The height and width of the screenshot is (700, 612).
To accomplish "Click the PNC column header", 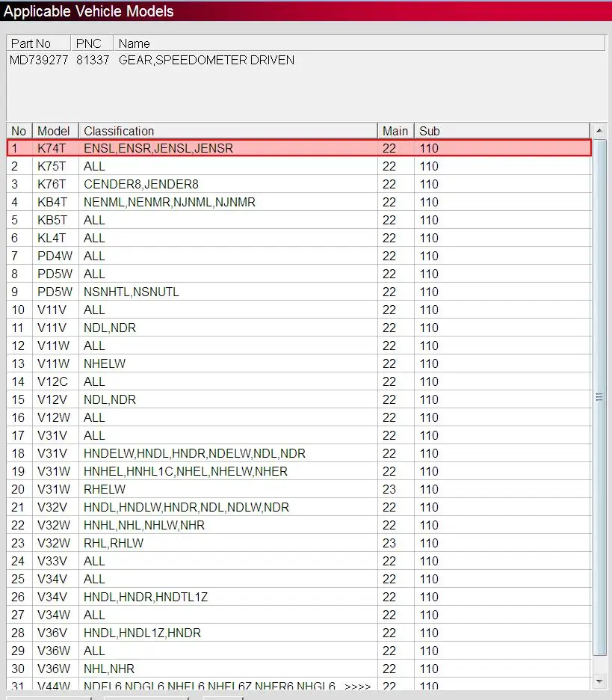I will (x=92, y=43).
